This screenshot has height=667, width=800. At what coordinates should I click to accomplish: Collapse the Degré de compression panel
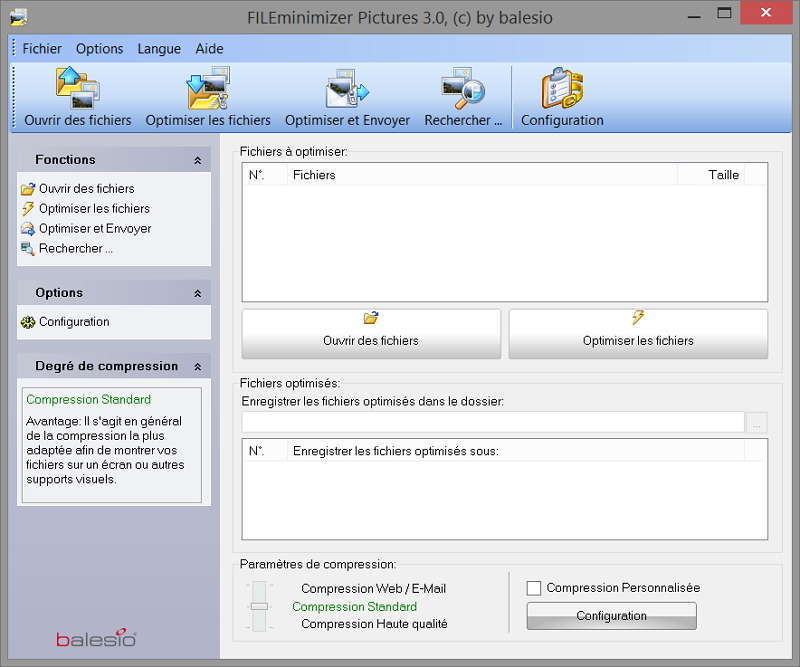tap(197, 366)
